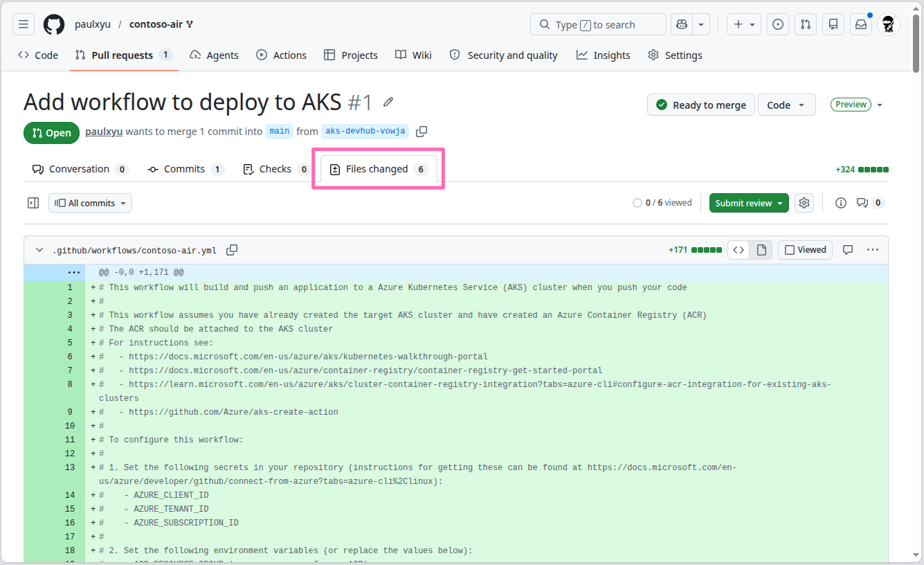Toggle the file tree sidebar panel
924x565 pixels.
click(x=33, y=203)
